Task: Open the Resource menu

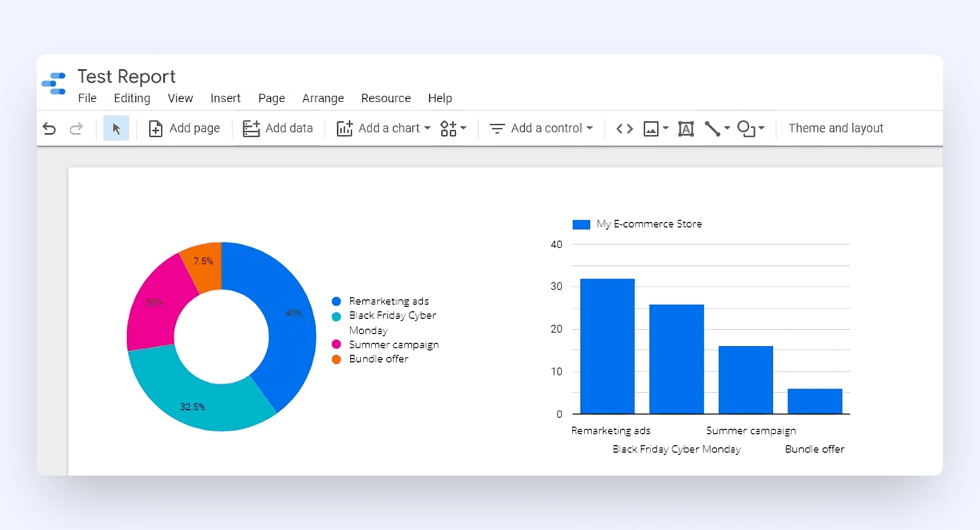Action: (x=386, y=98)
